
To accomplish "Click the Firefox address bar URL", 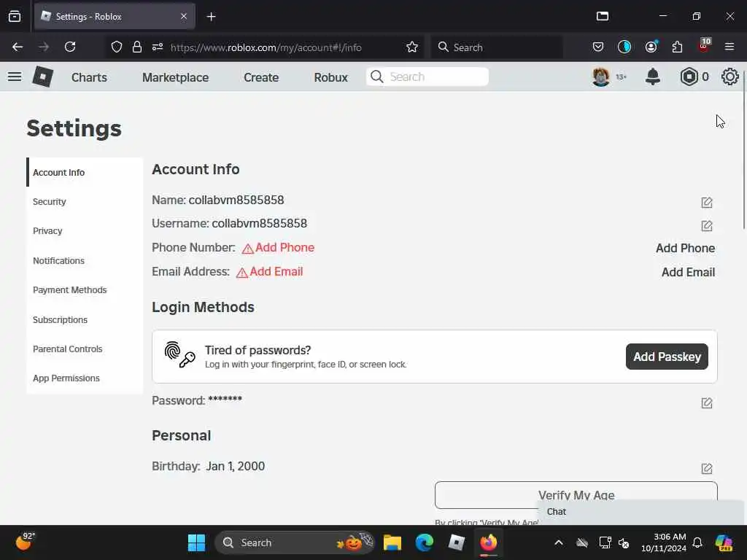I will [266, 47].
